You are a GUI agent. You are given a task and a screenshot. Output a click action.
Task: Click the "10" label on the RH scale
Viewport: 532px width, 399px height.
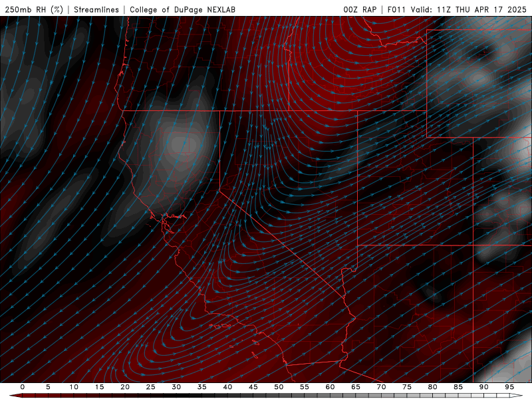[x=74, y=387]
